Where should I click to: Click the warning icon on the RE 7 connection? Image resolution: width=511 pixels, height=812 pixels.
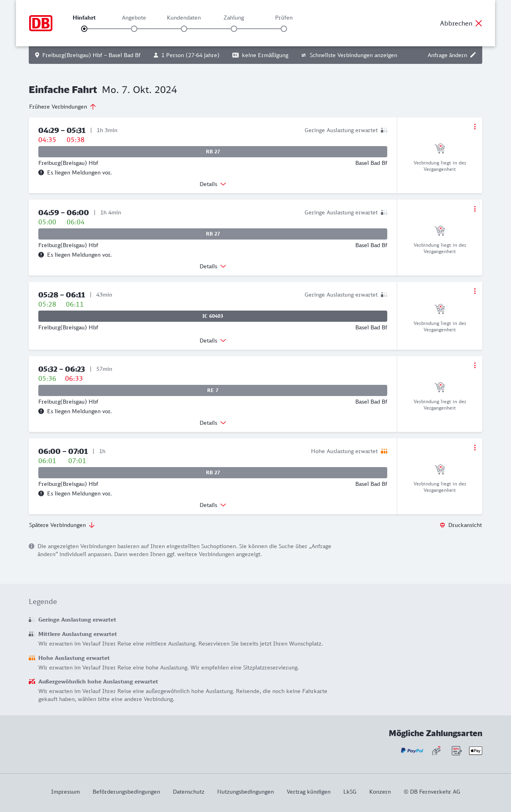41,411
